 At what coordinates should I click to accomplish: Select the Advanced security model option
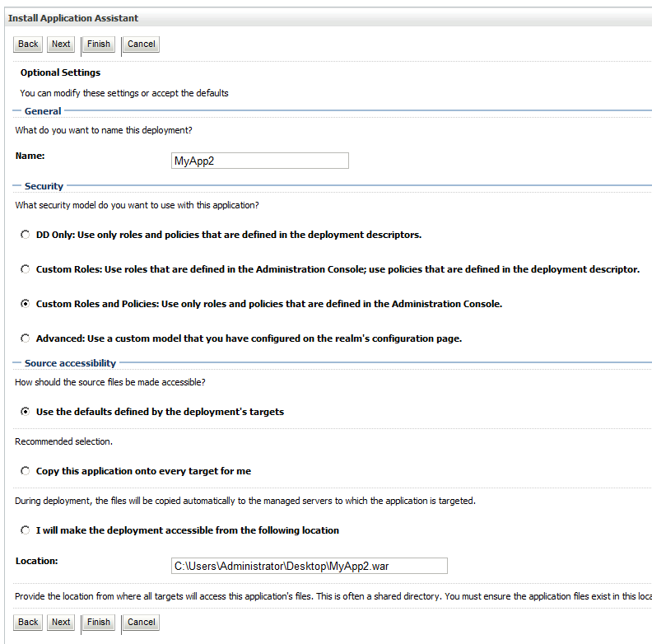click(x=26, y=338)
